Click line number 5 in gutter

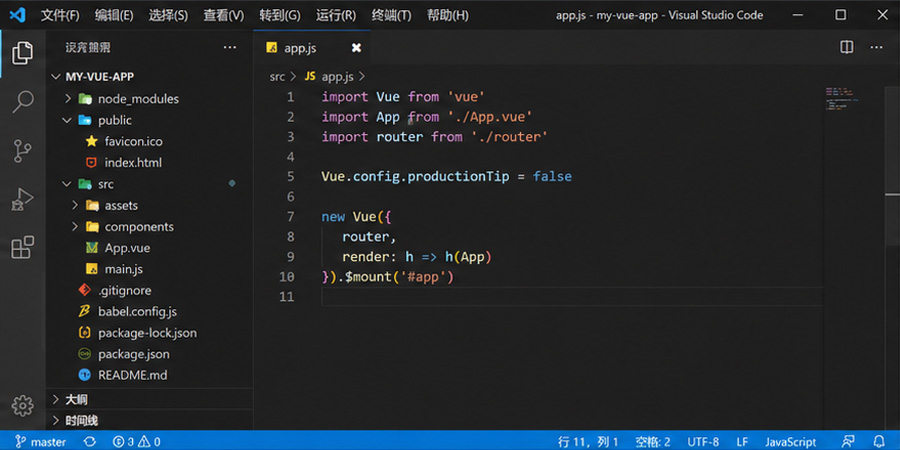click(290, 176)
